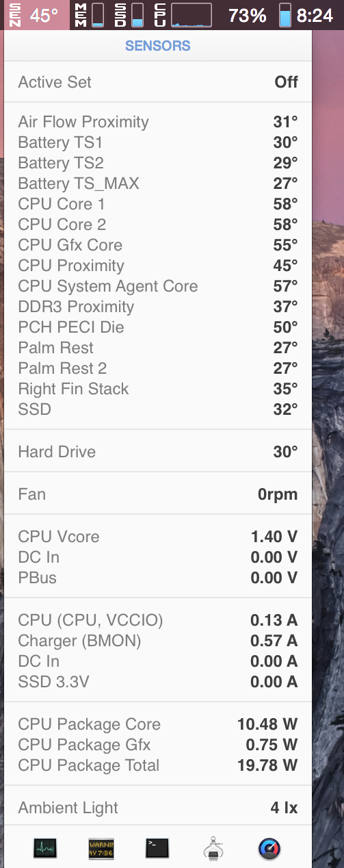Click the SEN 45° sensors menu bar item

[x=35, y=14]
